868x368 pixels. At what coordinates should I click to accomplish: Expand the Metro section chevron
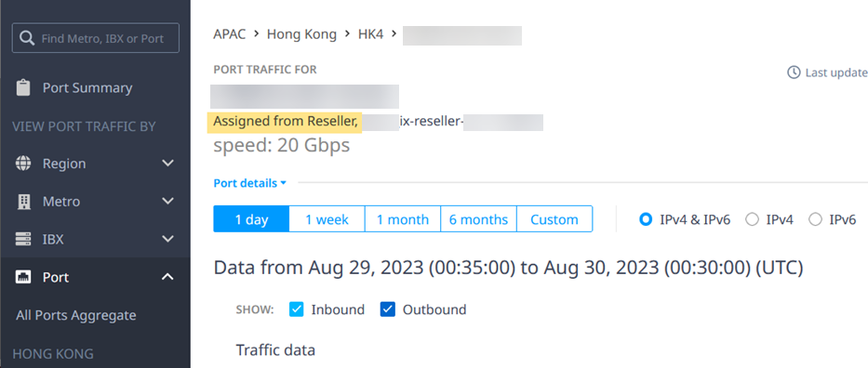tap(167, 201)
